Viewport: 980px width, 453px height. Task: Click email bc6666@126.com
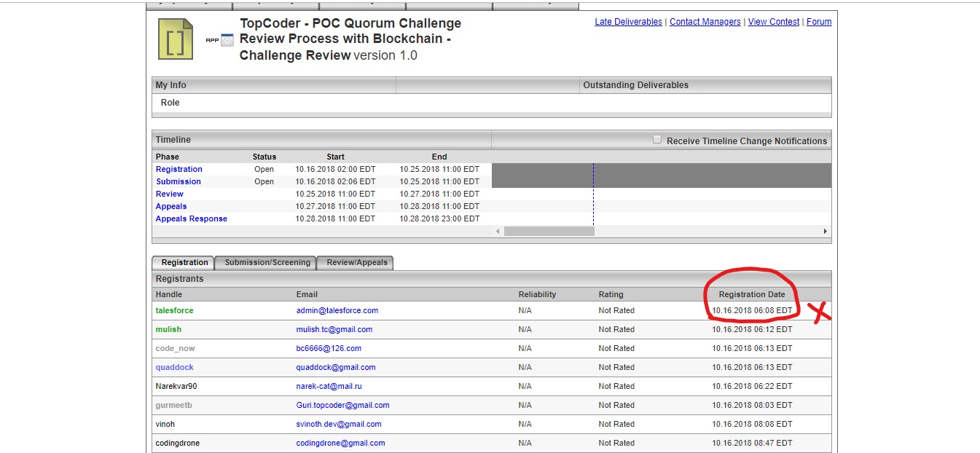(x=329, y=348)
